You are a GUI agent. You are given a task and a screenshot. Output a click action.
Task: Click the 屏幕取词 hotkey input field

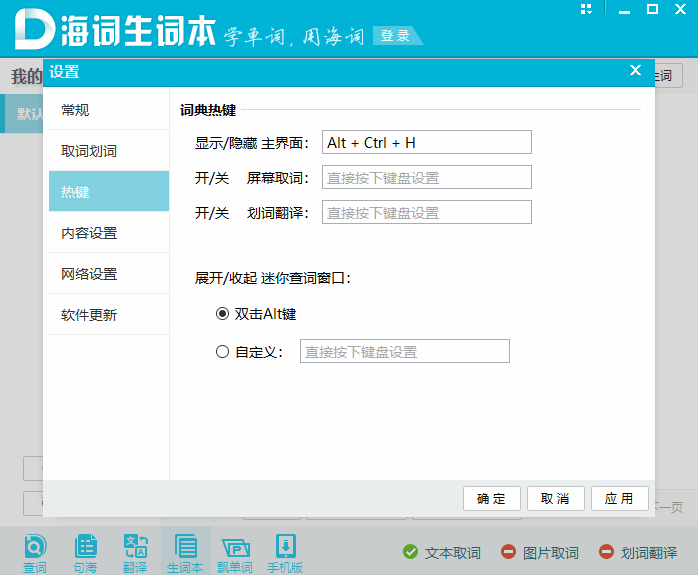pyautogui.click(x=427, y=177)
